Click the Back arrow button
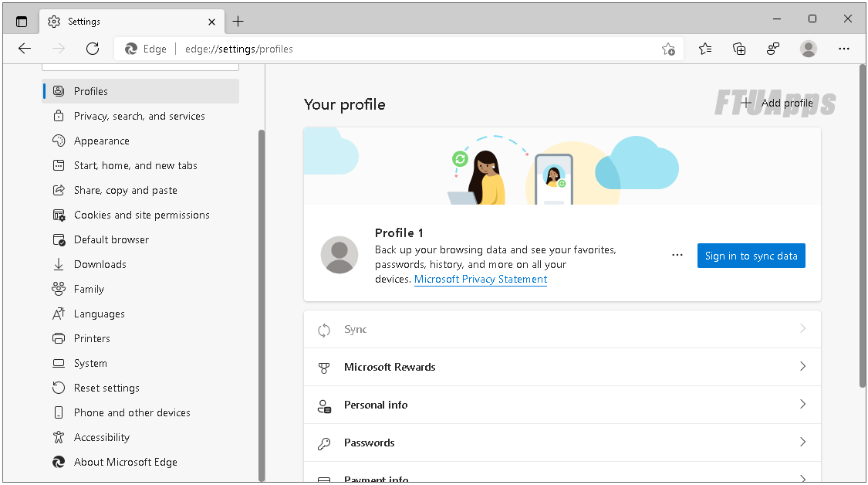This screenshot has height=485, width=868. coord(25,49)
